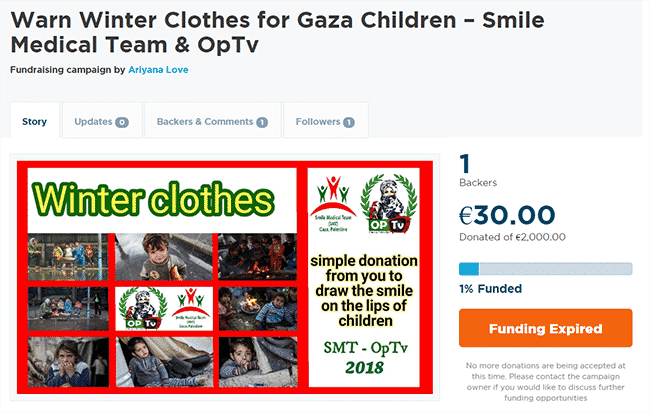Viewport: 650px width, 413px height.
Task: Click the Backers & Comments count badge
Action: tap(262, 122)
